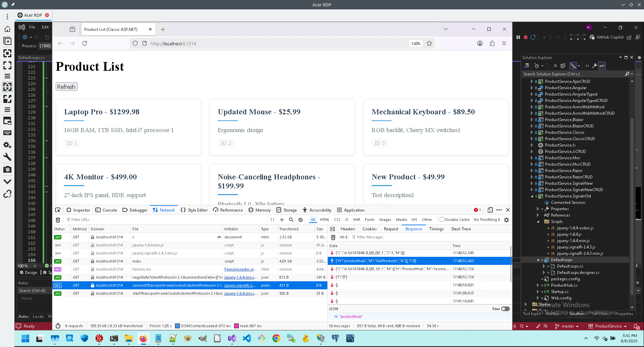Select the hubs request row
Image resolution: width=644 pixels, height=347 pixels.
[x=190, y=261]
